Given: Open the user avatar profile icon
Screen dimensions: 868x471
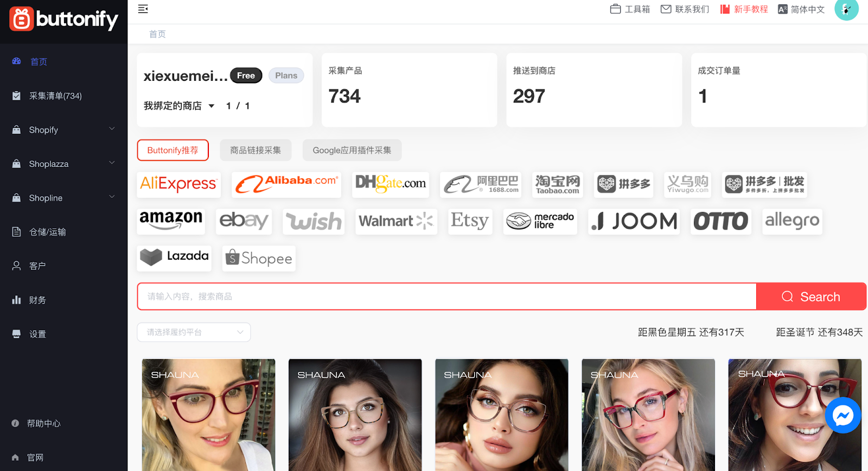Looking at the screenshot, I should click(846, 9).
